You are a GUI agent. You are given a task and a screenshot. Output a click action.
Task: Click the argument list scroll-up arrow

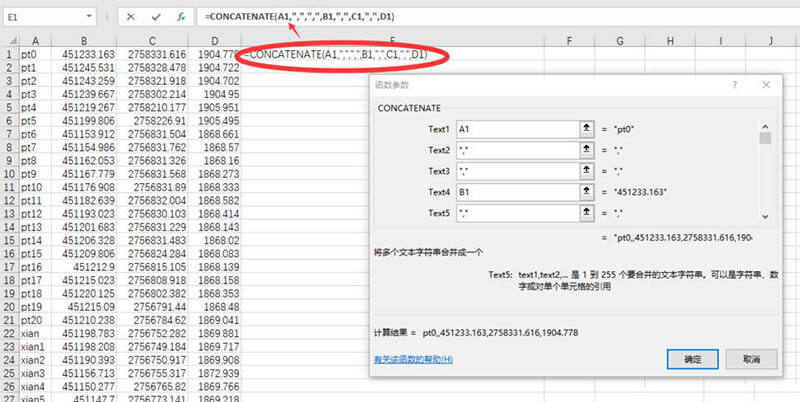765,127
